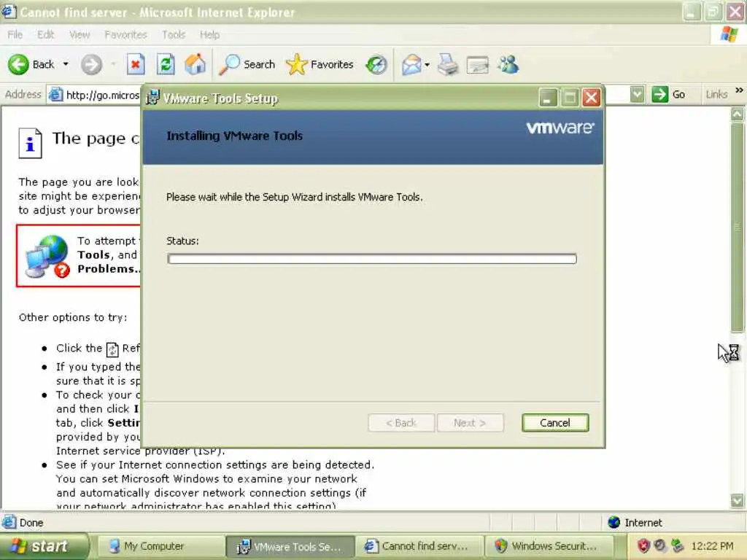Switch to Cannot find server taskbar button
The image size is (747, 560).
click(419, 546)
